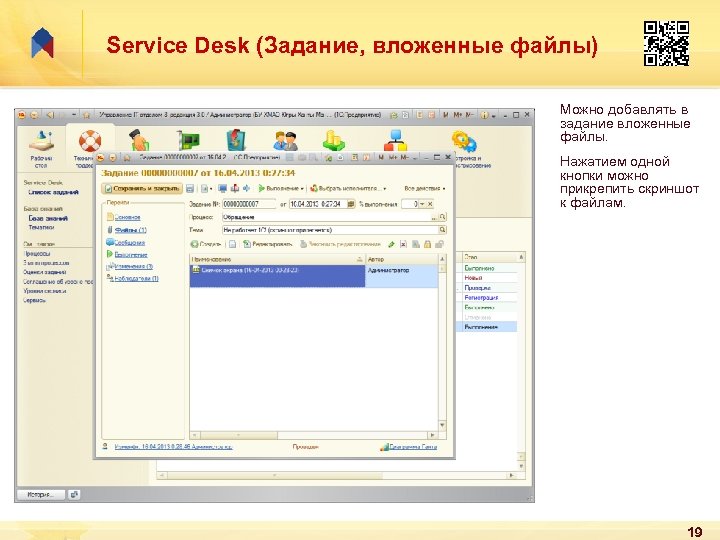Screen dimensions: 720x540
Task: Open the lifebuoy Техническая поддержка section
Action: (x=89, y=141)
